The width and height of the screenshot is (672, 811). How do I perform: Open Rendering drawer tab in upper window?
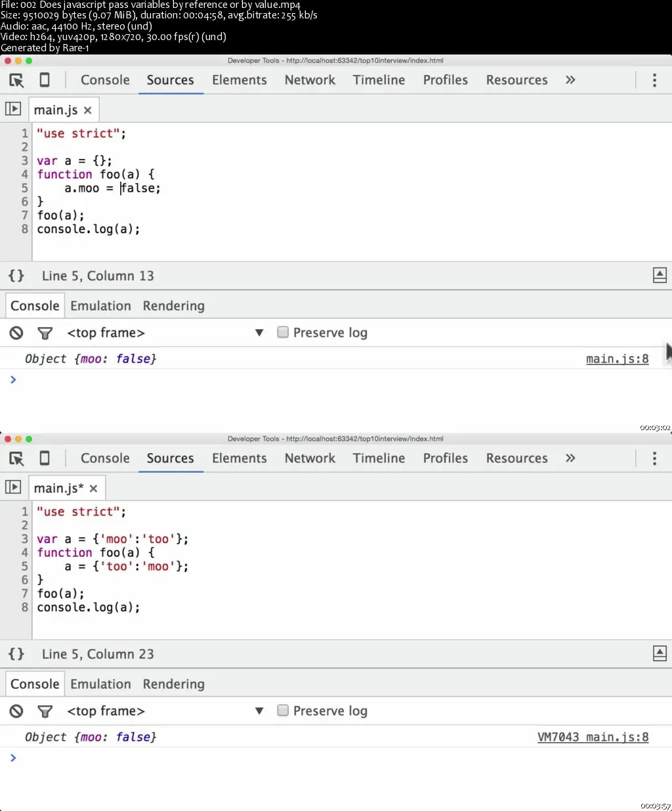tap(174, 306)
